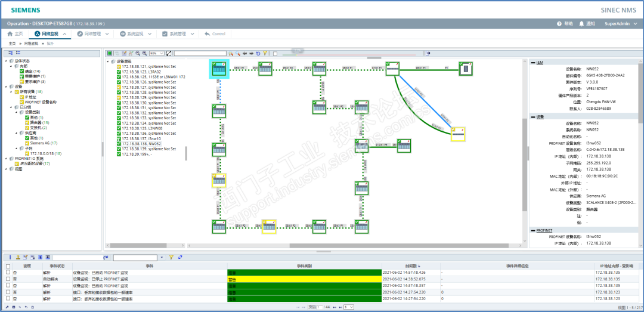Open the 系统监视 menu tab
Viewport: 644px width, 312px height.
135,34
